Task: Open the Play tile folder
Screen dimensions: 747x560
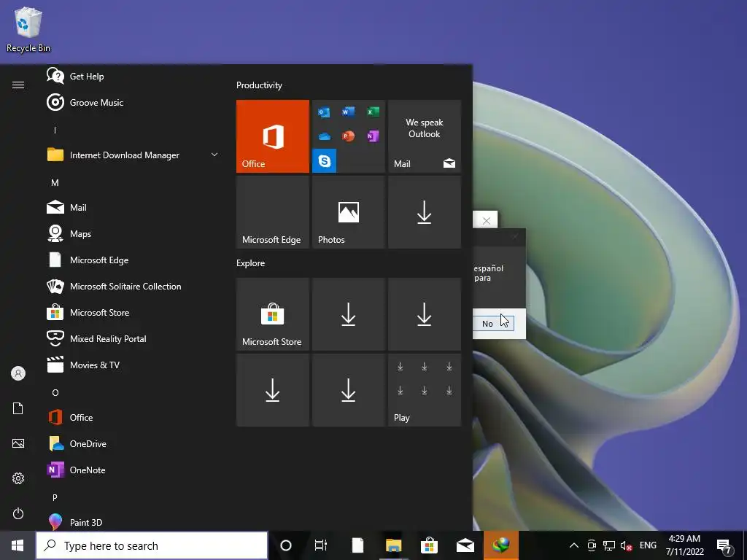Action: [x=425, y=390]
